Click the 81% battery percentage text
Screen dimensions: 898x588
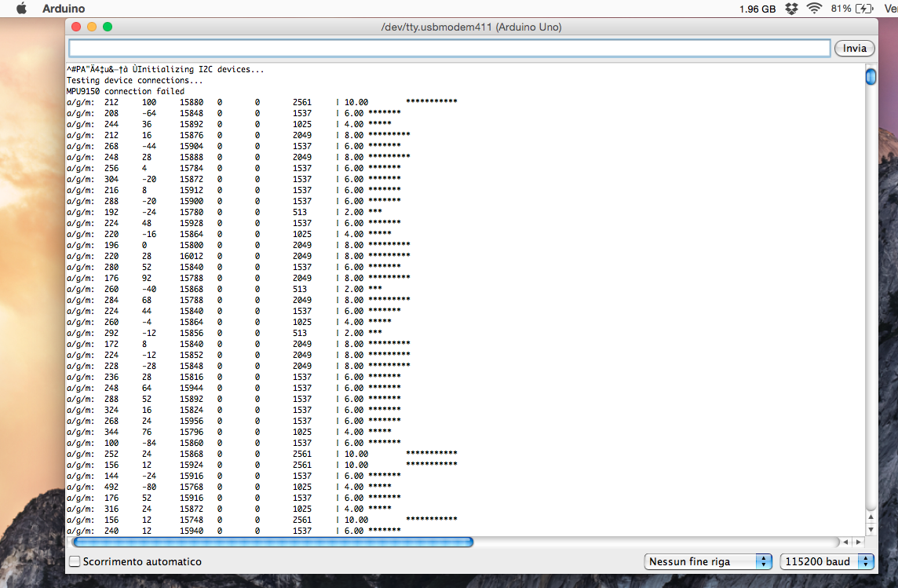click(x=840, y=8)
